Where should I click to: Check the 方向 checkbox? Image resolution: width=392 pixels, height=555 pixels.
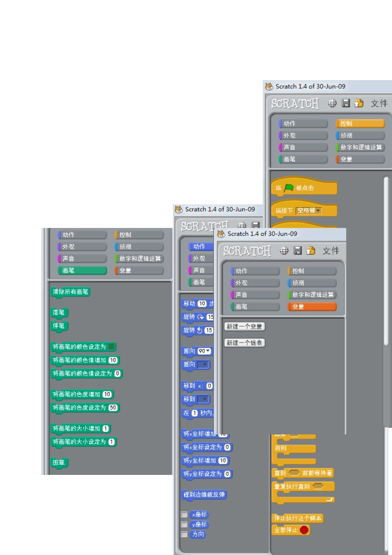point(184,534)
